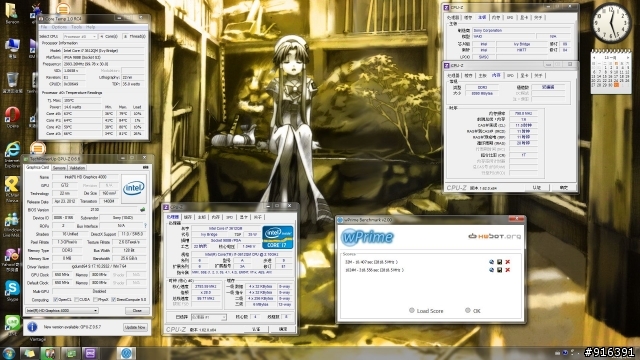This screenshot has height=360, width=640.
Task: Open Windows Explorer from the taskbar
Action: coord(29,353)
